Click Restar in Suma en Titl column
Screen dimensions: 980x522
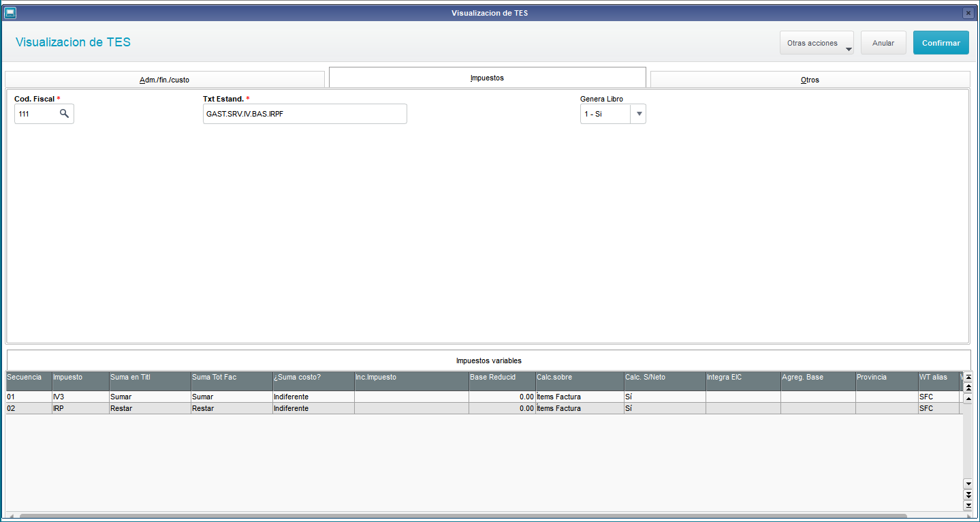click(x=150, y=408)
